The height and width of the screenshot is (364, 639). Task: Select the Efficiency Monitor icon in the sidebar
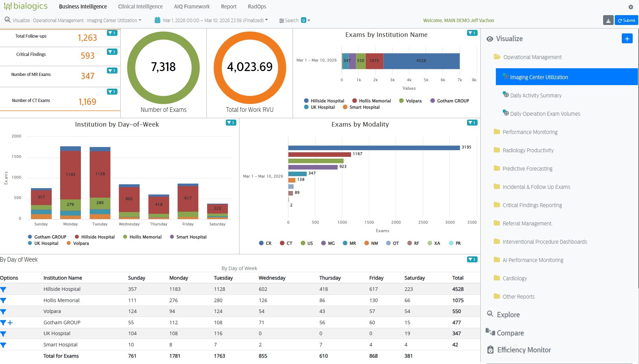491,350
